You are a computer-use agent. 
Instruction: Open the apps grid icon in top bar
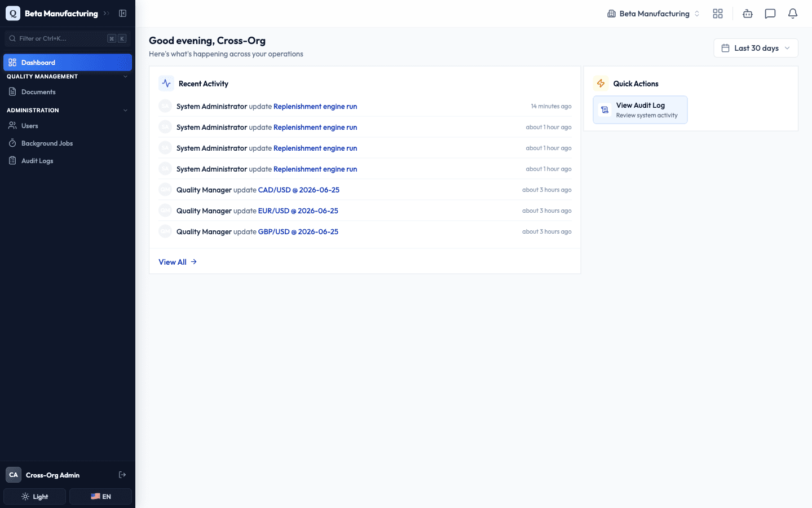pyautogui.click(x=718, y=14)
